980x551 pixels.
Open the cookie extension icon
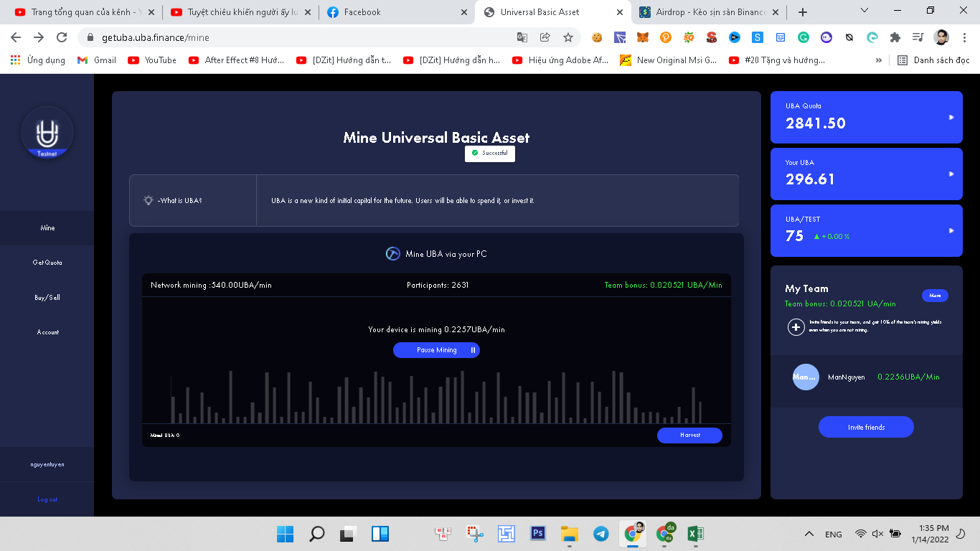point(597,37)
